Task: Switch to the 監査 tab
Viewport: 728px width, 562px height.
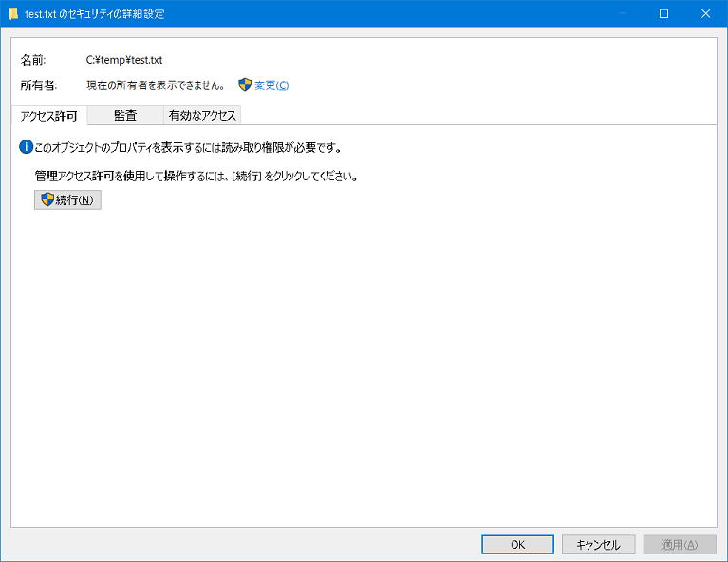Action: click(125, 115)
